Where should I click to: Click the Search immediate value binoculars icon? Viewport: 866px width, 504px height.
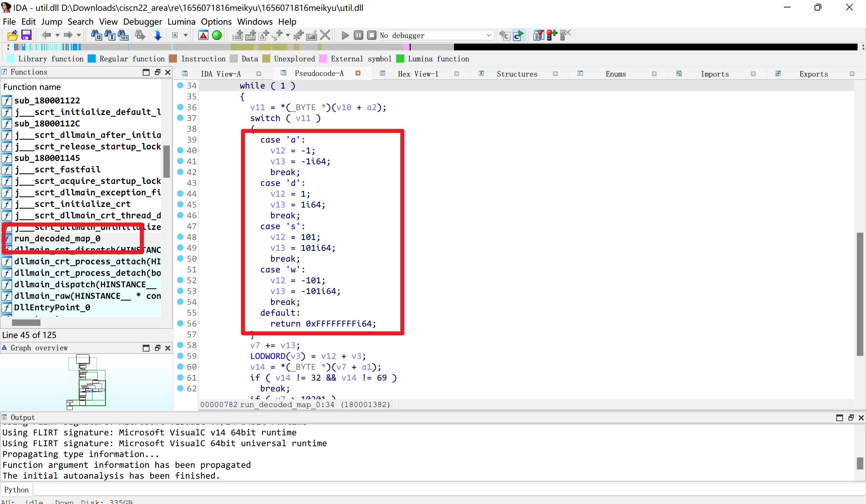click(x=96, y=35)
